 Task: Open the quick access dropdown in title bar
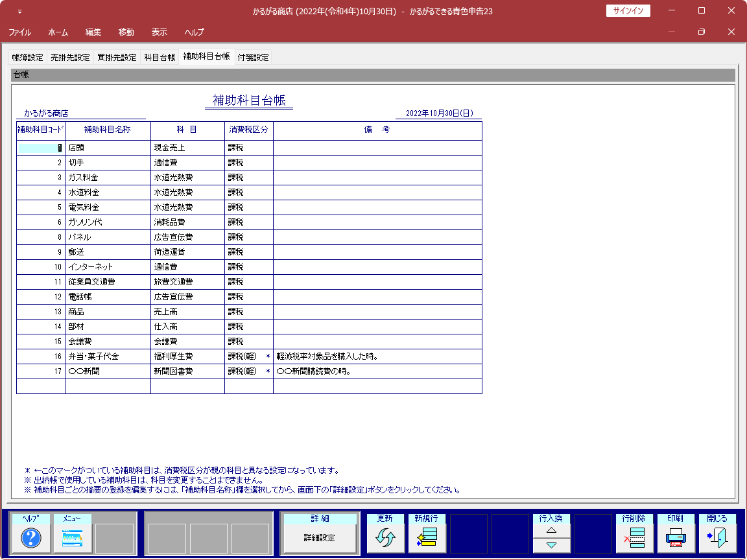tap(19, 11)
